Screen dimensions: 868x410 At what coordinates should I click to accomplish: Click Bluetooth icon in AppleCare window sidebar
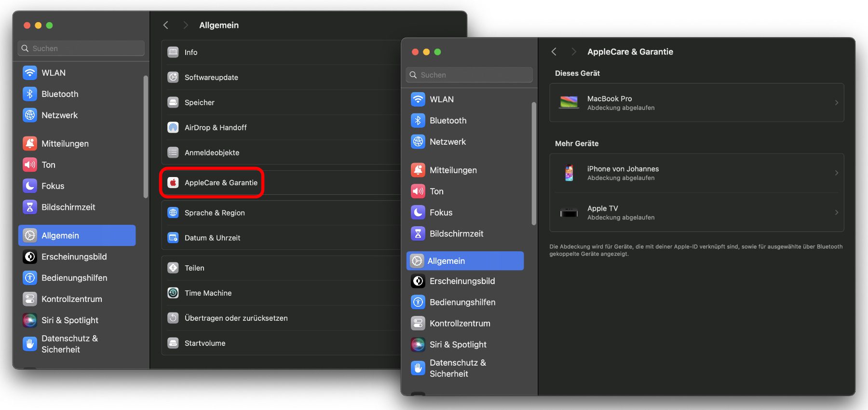pos(418,121)
